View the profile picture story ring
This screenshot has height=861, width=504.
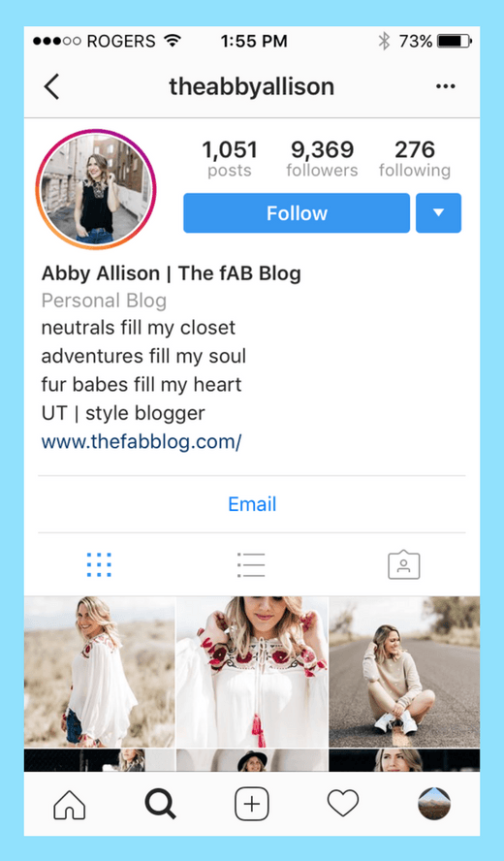96,189
